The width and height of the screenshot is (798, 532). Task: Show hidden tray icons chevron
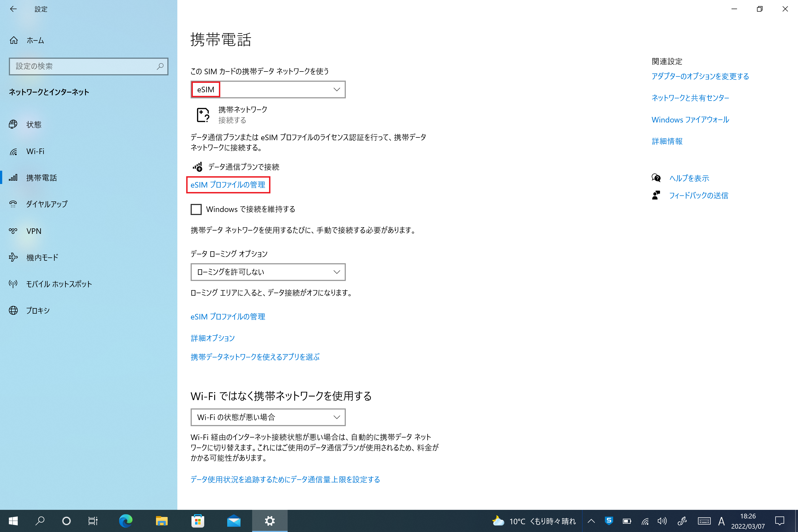[x=591, y=521]
